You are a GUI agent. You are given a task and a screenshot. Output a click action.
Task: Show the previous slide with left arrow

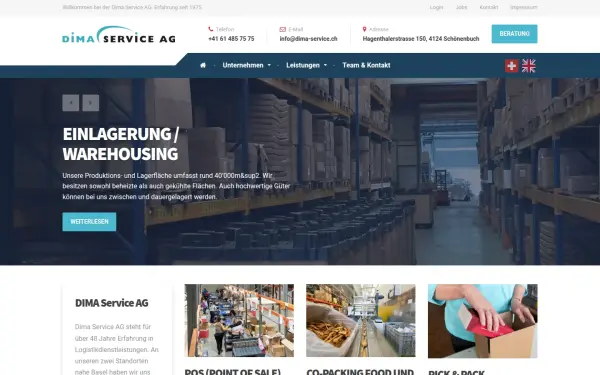coord(71,103)
